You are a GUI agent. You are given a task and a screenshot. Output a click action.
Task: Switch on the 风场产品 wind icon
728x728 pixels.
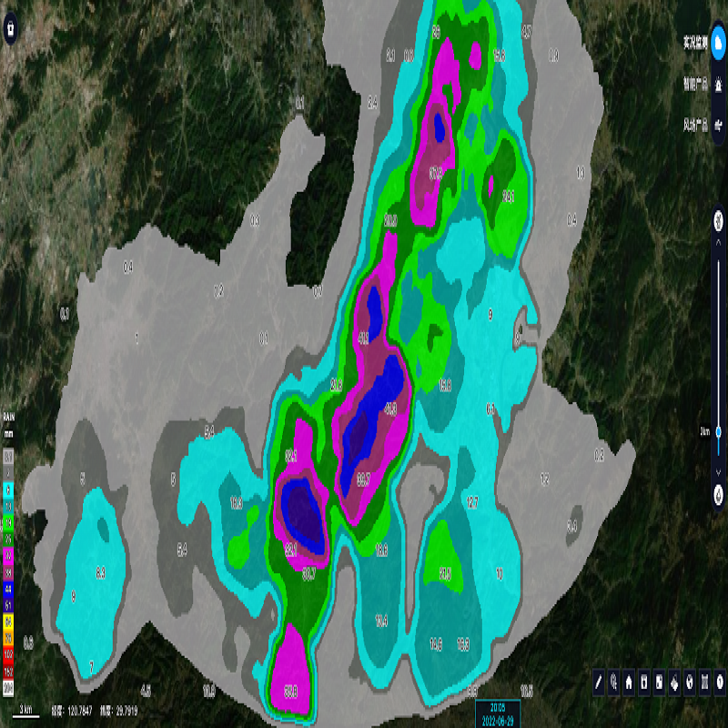coord(718,126)
